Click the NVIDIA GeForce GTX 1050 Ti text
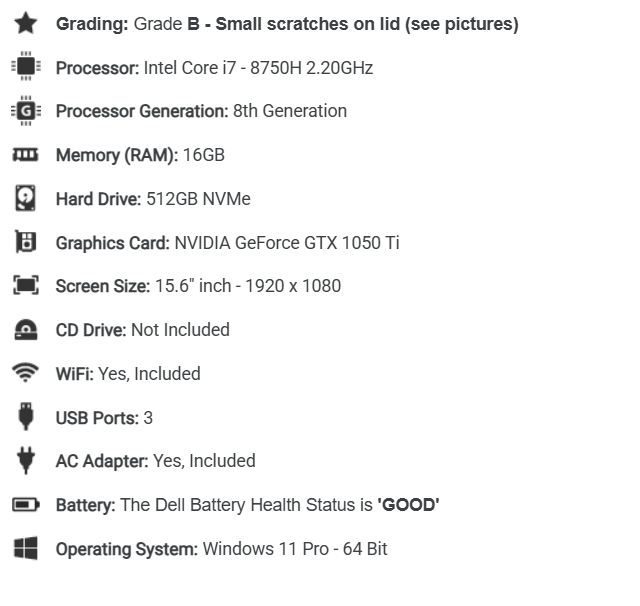The height and width of the screenshot is (606, 640). pos(287,243)
